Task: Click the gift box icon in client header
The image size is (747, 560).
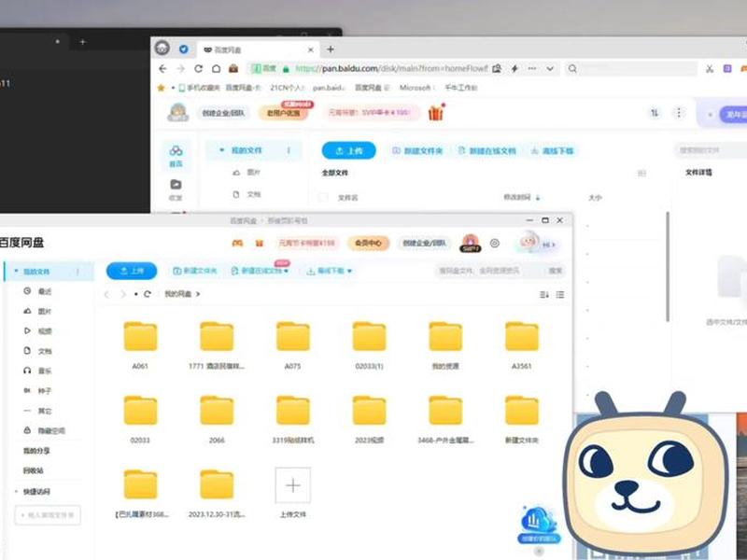Action: point(260,244)
